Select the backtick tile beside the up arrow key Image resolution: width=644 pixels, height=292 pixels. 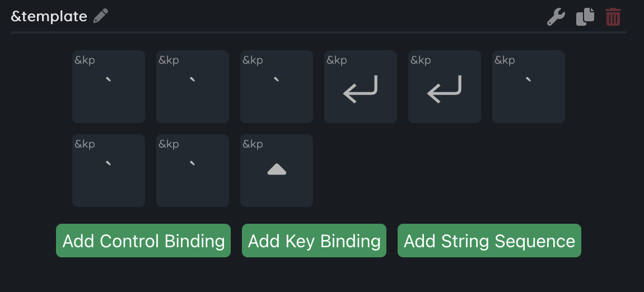(193, 171)
